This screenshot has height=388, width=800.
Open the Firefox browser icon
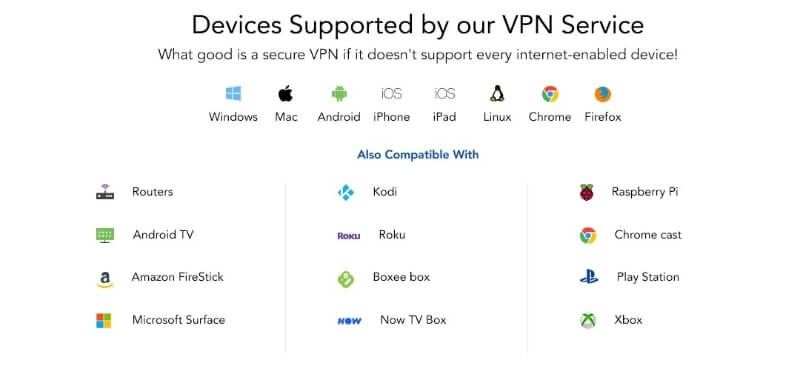pyautogui.click(x=603, y=94)
